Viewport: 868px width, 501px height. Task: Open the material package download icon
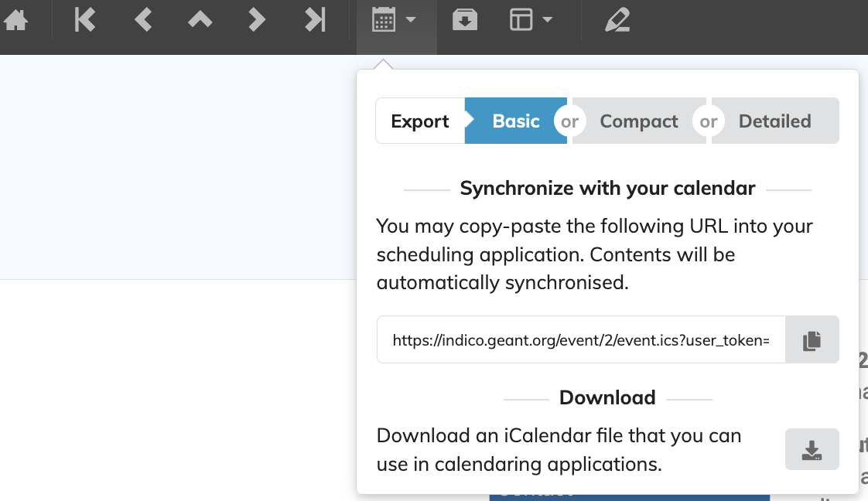pos(464,20)
